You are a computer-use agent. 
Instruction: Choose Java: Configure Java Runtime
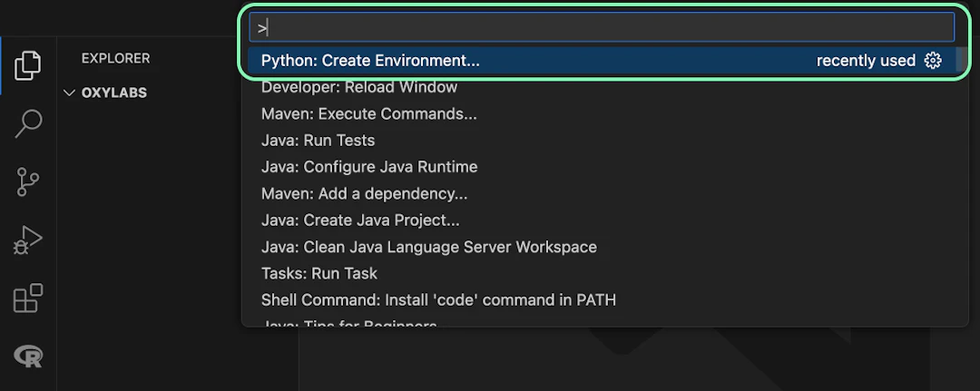coord(602,168)
